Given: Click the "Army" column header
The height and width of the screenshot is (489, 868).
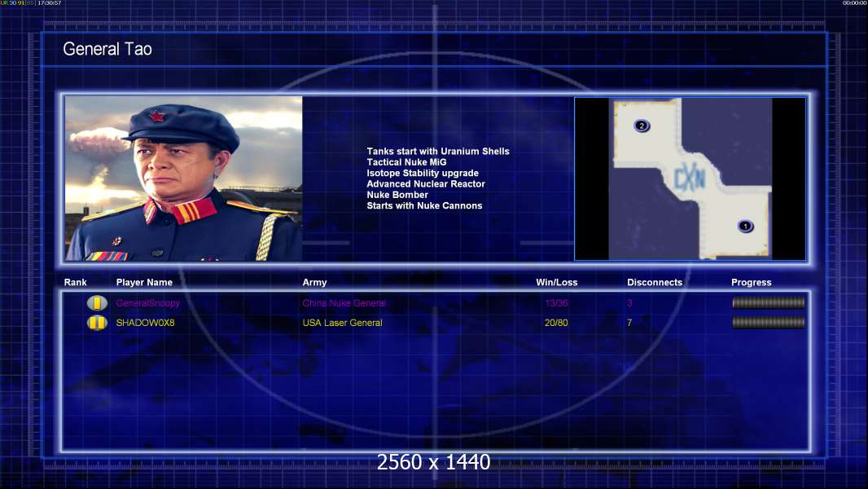Looking at the screenshot, I should (314, 283).
